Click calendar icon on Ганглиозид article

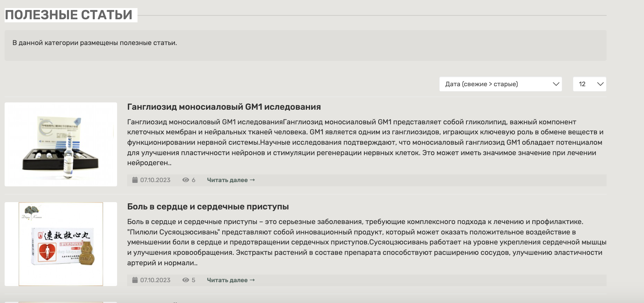(135, 180)
